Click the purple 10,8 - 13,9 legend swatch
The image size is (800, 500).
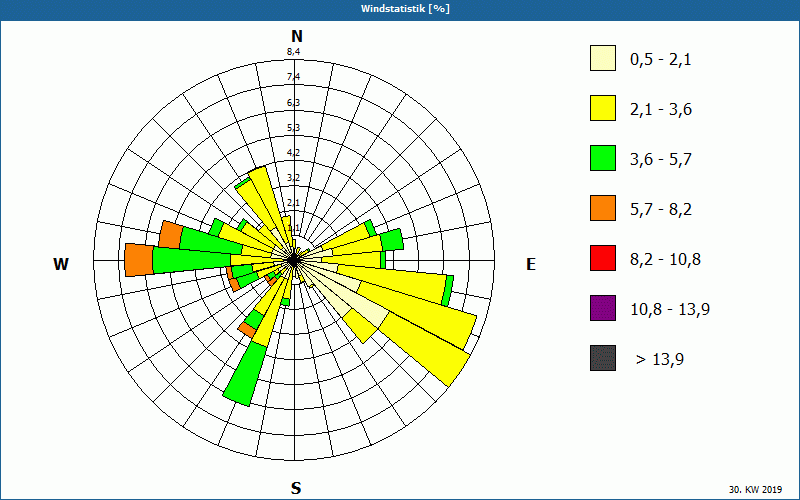click(x=603, y=308)
